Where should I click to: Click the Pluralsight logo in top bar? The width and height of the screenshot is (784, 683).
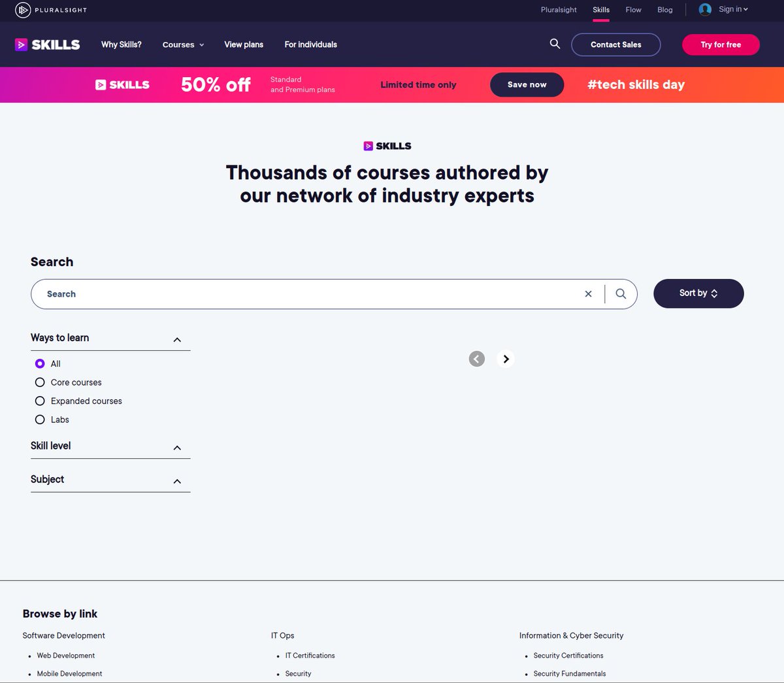pyautogui.click(x=51, y=10)
